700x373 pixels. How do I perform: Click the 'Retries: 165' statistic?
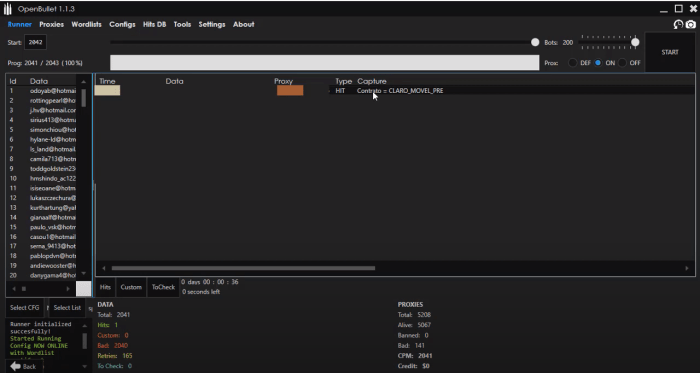(x=115, y=356)
